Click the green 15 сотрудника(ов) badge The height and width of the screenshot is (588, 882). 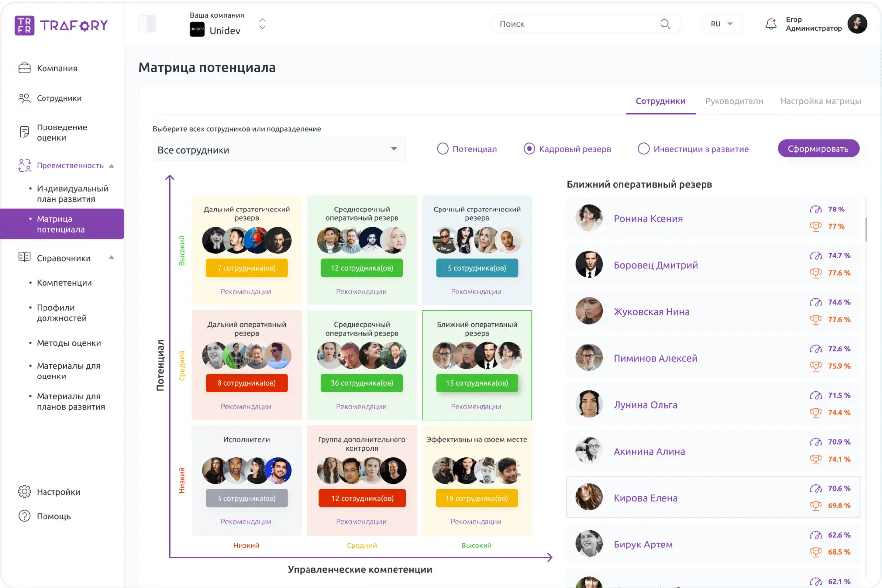click(x=477, y=383)
